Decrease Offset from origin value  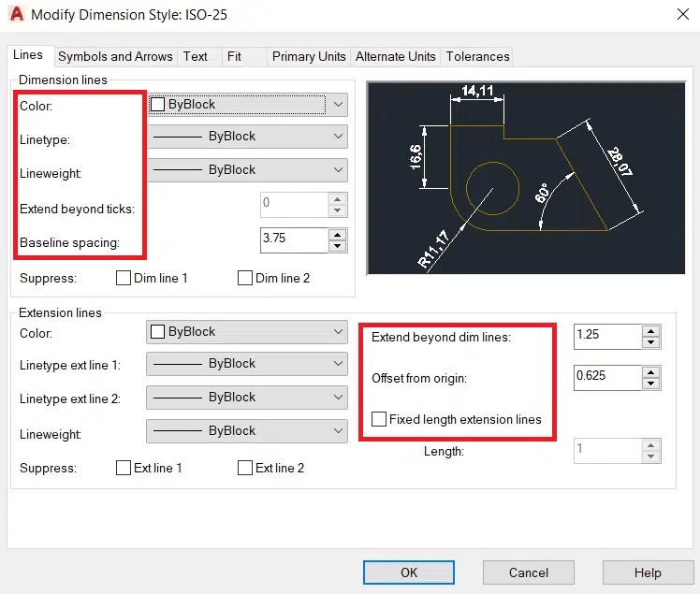(x=650, y=383)
